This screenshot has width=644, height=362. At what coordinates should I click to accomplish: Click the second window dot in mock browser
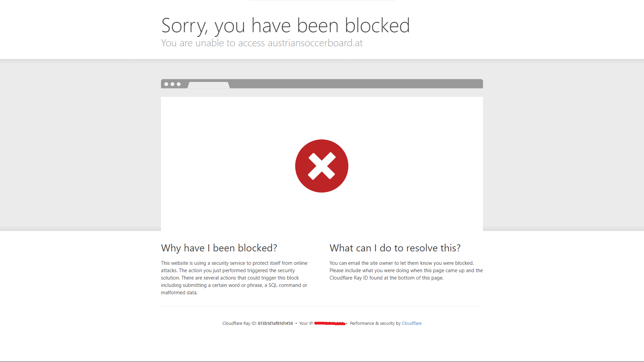point(172,84)
